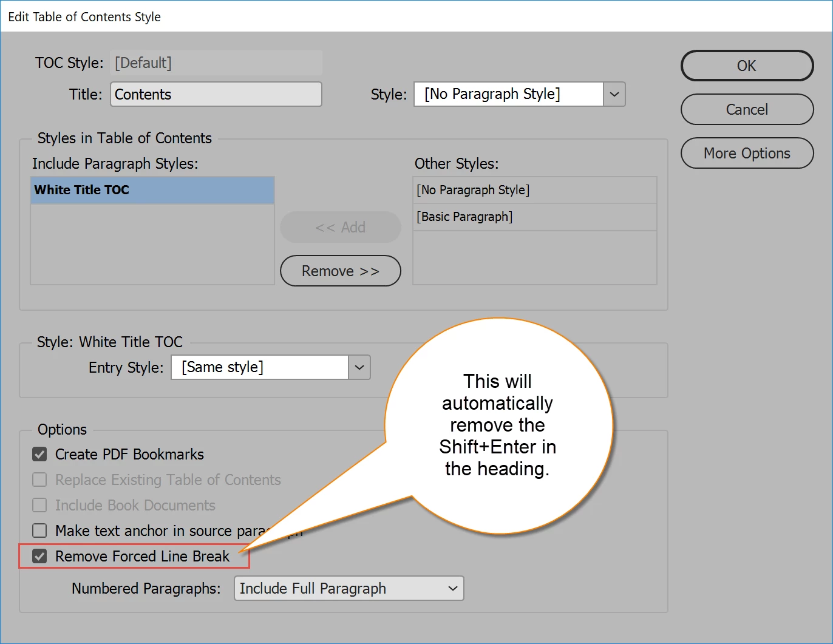This screenshot has width=833, height=644.
Task: Click the Title field containing Contents
Action: (x=216, y=94)
